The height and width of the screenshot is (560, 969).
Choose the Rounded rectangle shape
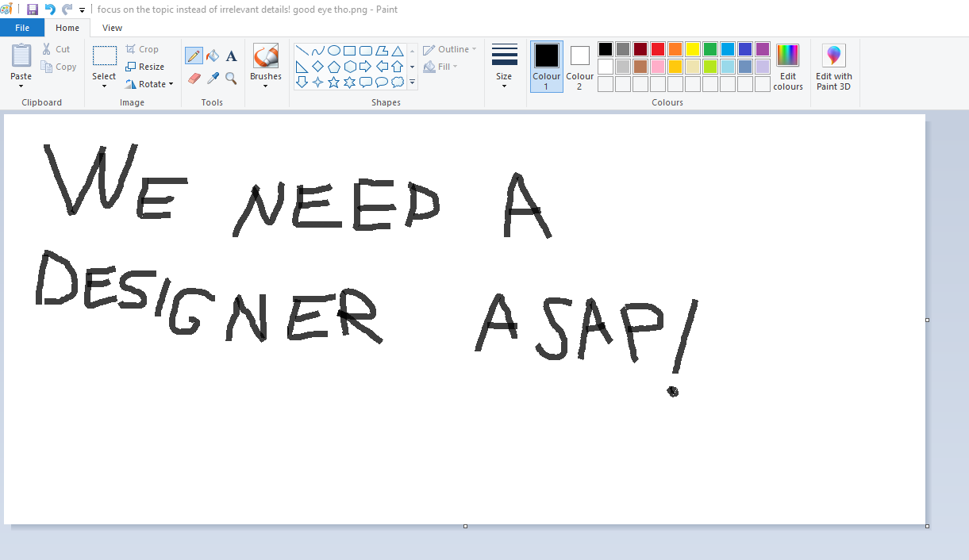(366, 51)
